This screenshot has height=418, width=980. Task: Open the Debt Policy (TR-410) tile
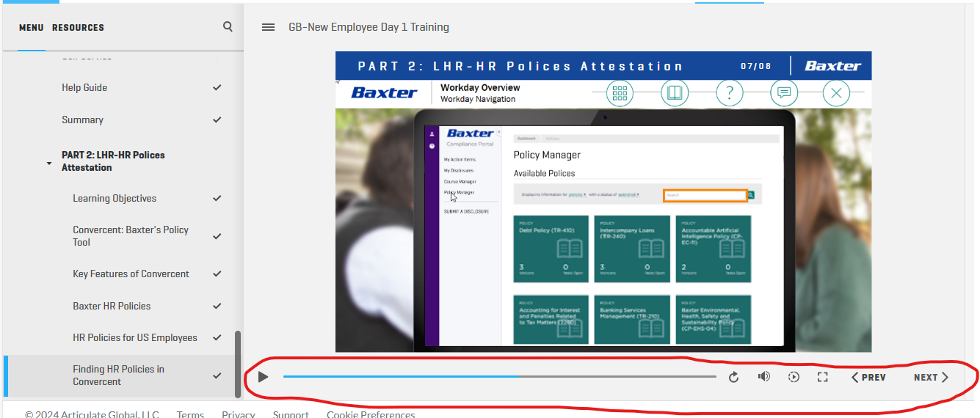point(551,249)
